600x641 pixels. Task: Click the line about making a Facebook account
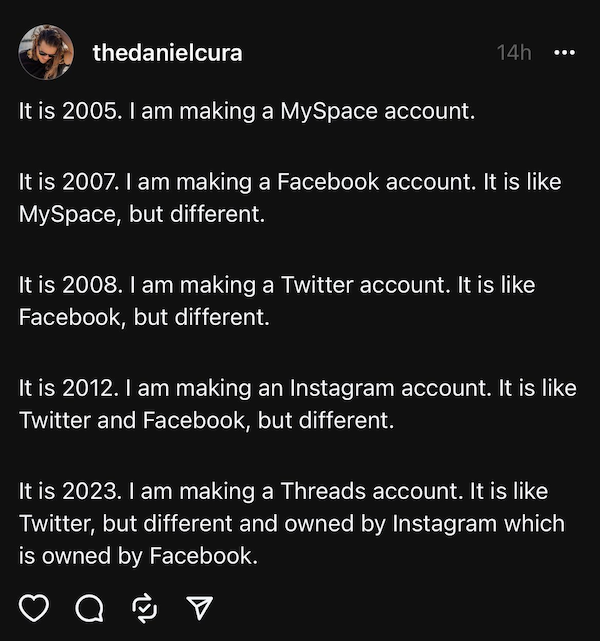pyautogui.click(x=290, y=182)
